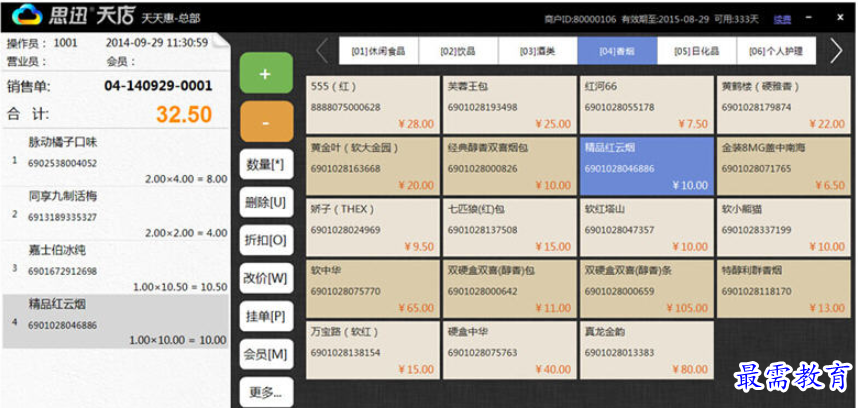Click the 营业员： field
Screen dimensions: 858x408
pyautogui.click(x=27, y=61)
